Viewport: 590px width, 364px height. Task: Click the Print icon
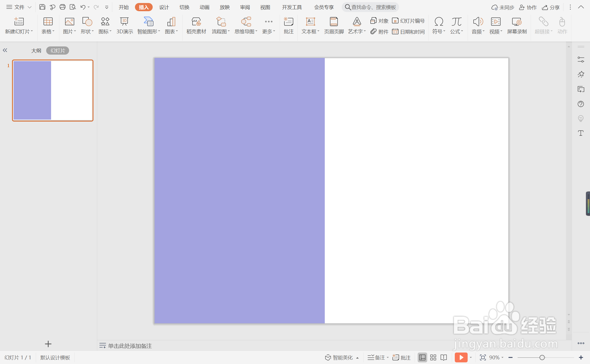coord(63,7)
